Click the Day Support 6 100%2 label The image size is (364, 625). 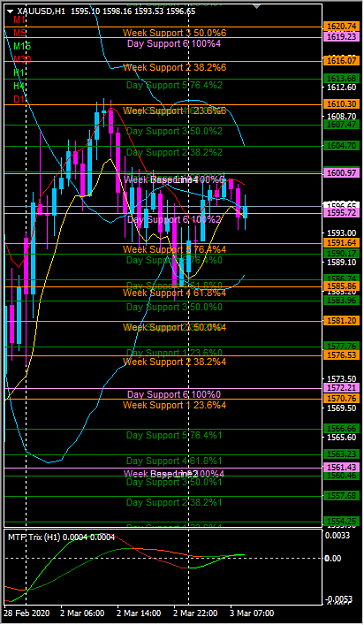[x=174, y=220]
